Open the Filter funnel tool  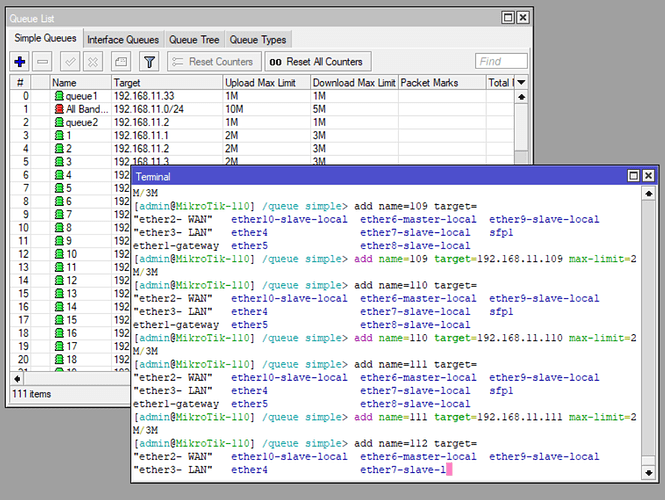tap(148, 62)
